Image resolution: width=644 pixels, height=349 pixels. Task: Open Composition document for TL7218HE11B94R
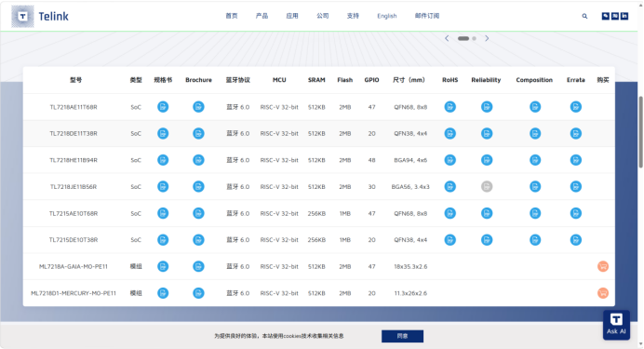tap(535, 160)
